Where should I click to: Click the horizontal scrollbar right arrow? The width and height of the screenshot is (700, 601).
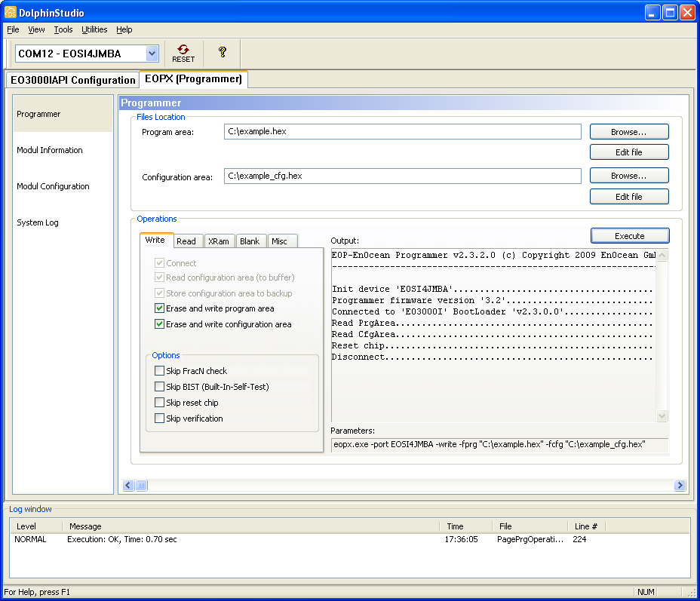click(x=680, y=485)
